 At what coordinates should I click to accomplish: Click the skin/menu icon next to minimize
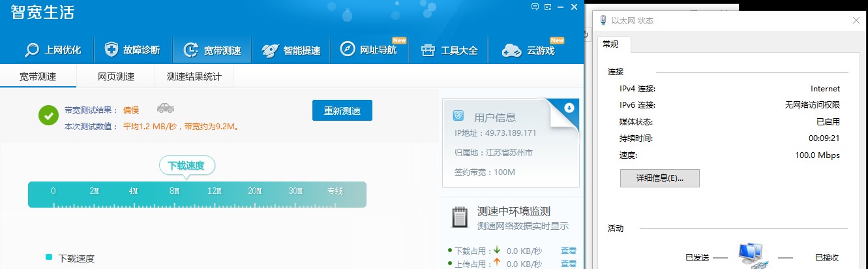[x=548, y=7]
